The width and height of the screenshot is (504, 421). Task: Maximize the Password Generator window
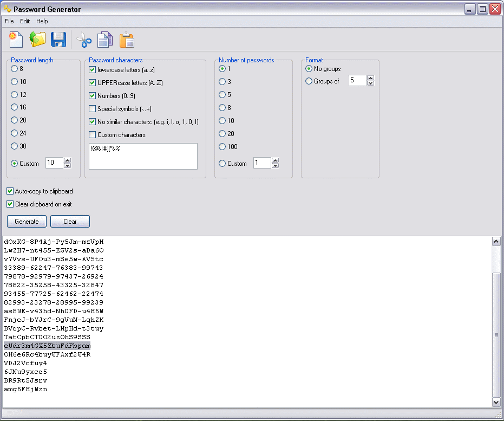click(x=482, y=9)
